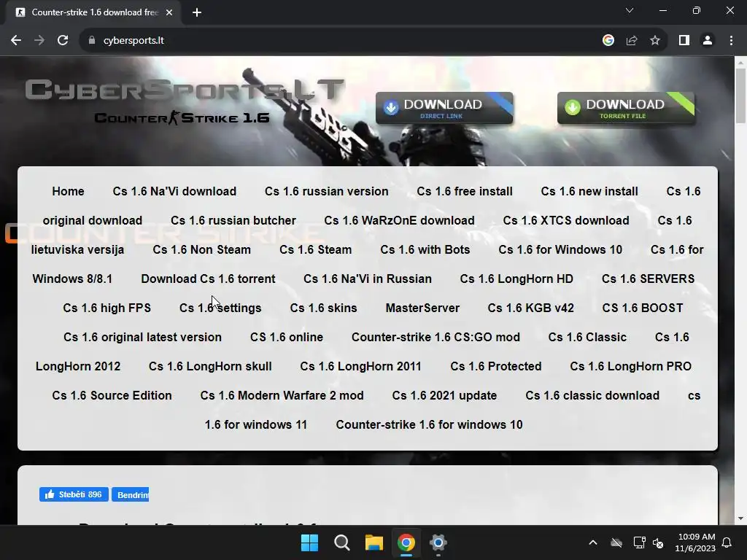Click Download Torrent File button

[626, 109]
